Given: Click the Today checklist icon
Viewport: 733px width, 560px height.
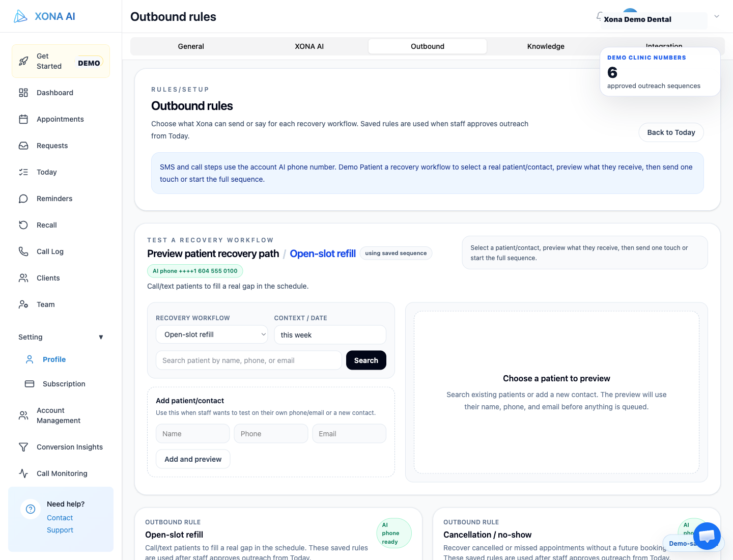Looking at the screenshot, I should [x=23, y=172].
